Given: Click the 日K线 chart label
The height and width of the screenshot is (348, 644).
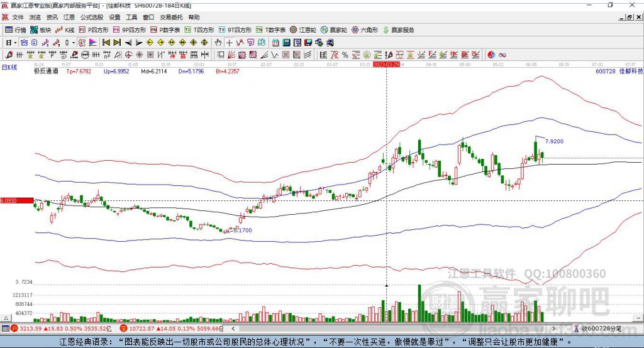Looking at the screenshot, I should coord(9,67).
